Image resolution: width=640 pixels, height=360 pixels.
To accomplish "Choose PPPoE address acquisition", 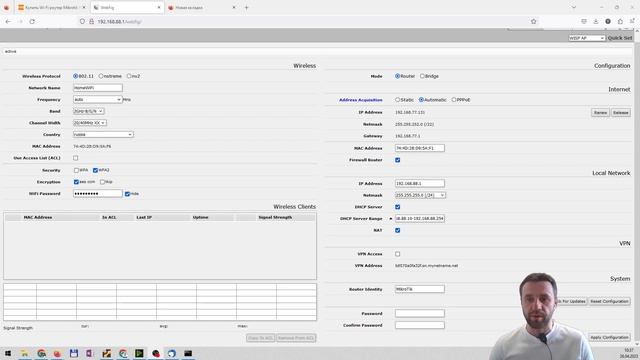I will click(454, 100).
